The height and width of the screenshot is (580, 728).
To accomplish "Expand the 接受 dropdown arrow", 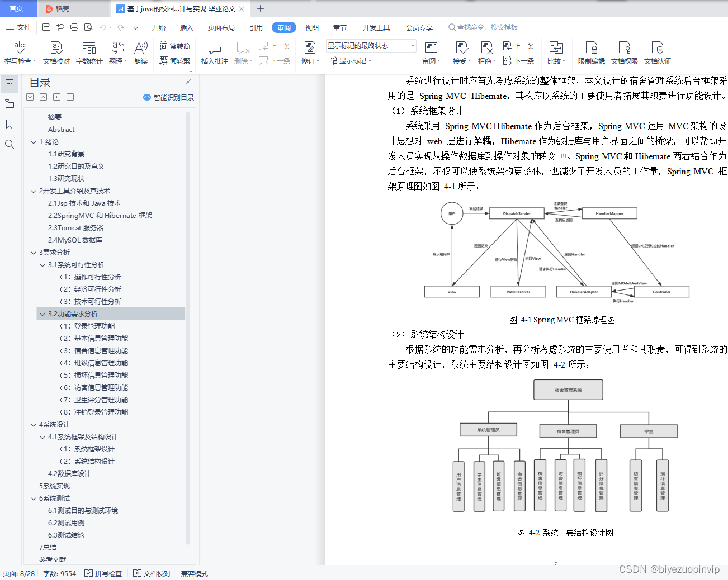I will [x=470, y=61].
